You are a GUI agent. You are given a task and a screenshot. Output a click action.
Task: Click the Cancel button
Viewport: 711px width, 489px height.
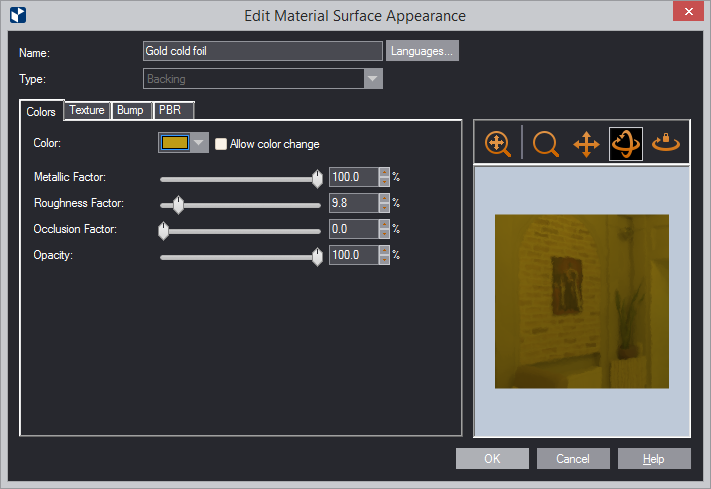tap(573, 459)
